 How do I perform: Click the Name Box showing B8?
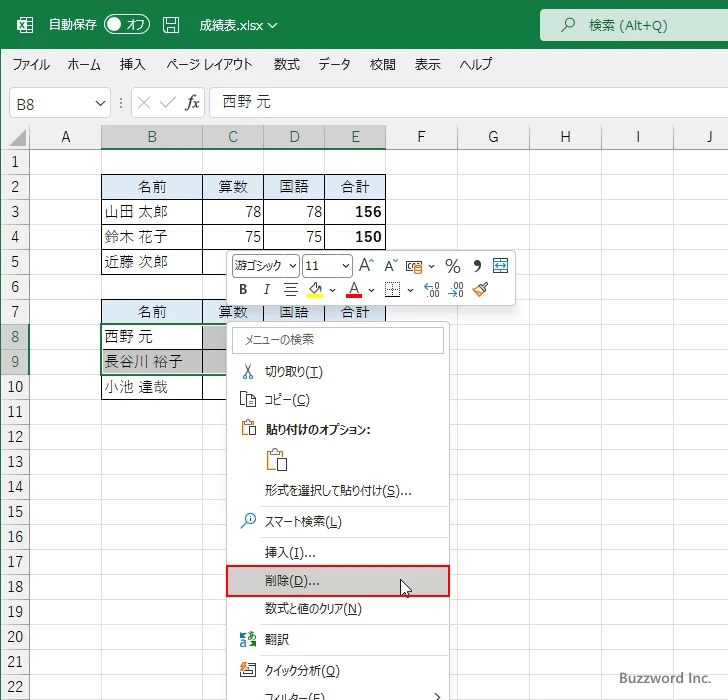click(x=51, y=103)
